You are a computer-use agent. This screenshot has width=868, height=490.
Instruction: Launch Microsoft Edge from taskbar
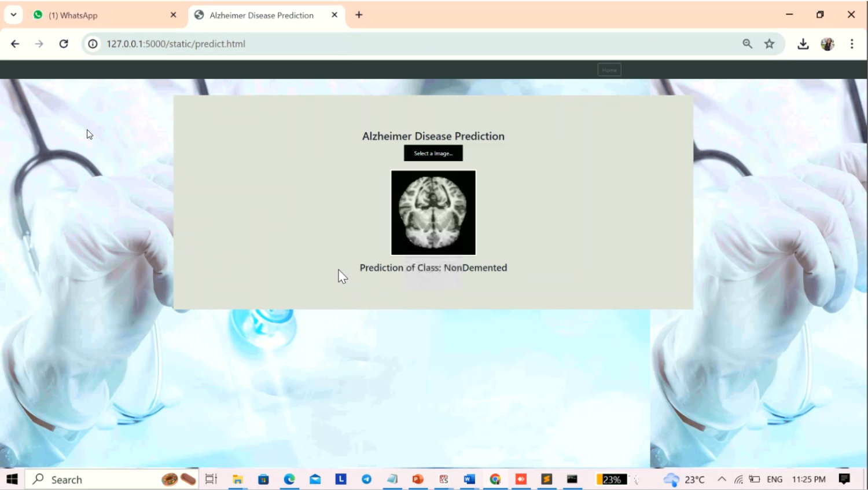tap(289, 480)
